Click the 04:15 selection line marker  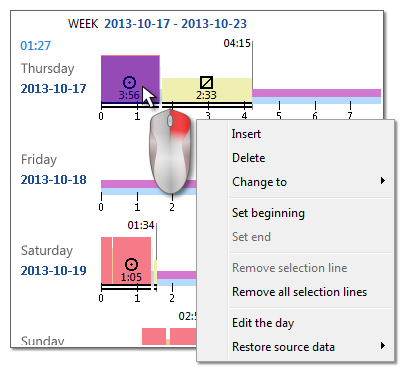[x=237, y=43]
